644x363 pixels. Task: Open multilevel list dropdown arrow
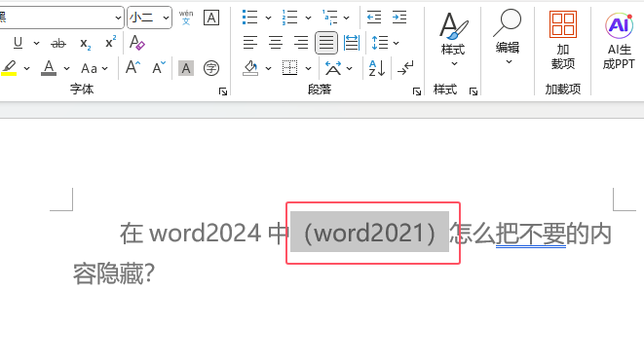point(347,18)
